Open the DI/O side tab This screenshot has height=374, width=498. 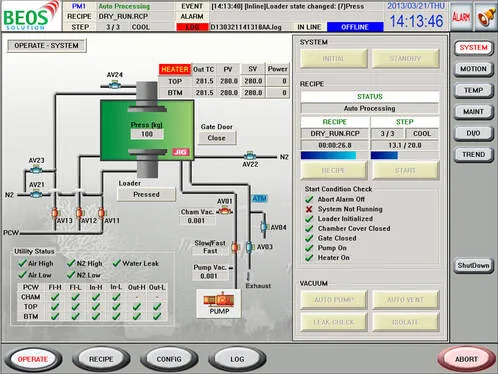click(x=473, y=133)
